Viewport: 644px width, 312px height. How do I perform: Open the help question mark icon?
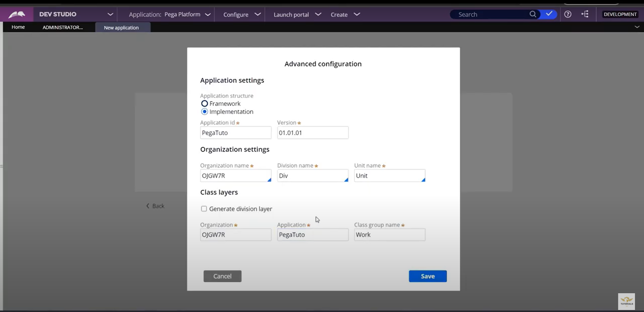(568, 14)
